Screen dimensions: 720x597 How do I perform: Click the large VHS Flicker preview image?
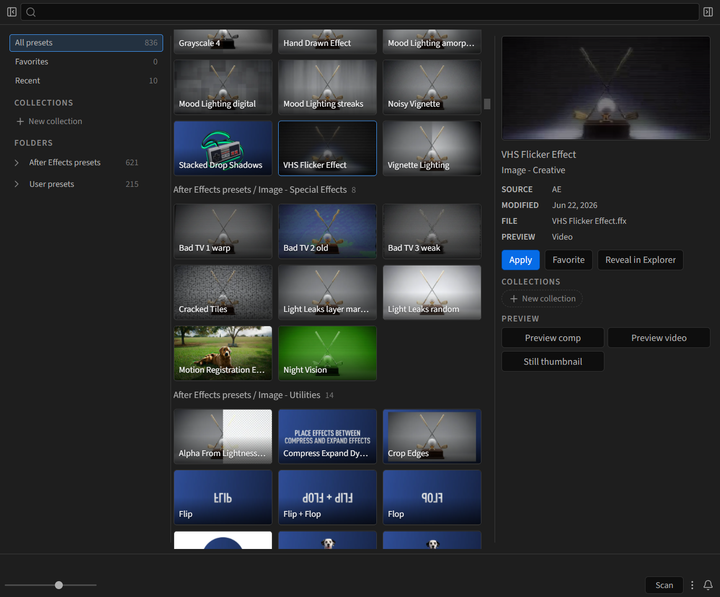click(606, 88)
